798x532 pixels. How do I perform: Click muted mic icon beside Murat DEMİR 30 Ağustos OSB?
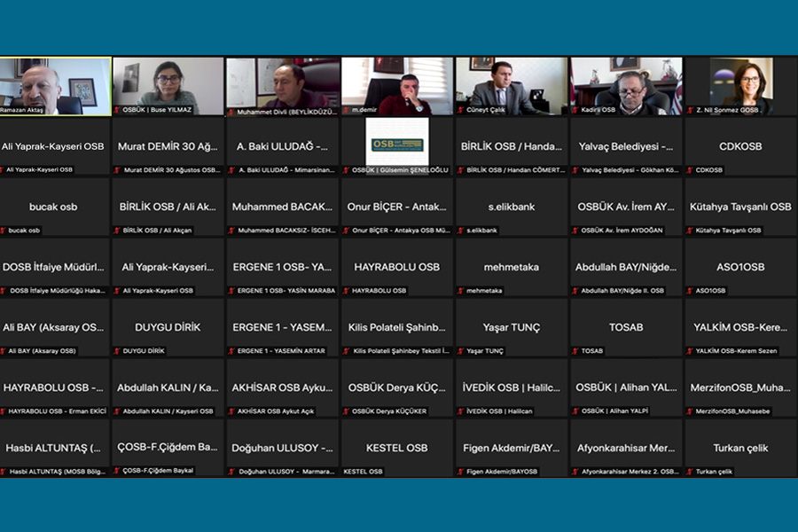point(118,170)
